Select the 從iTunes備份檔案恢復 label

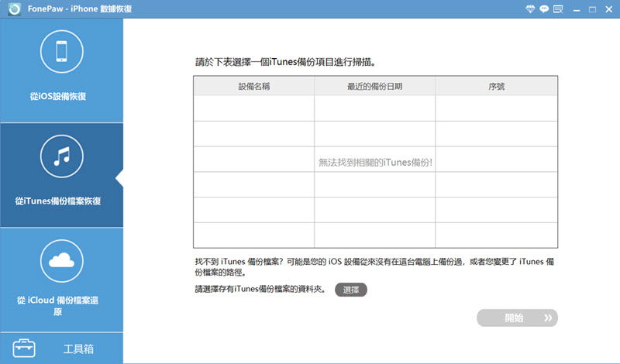tap(58, 201)
